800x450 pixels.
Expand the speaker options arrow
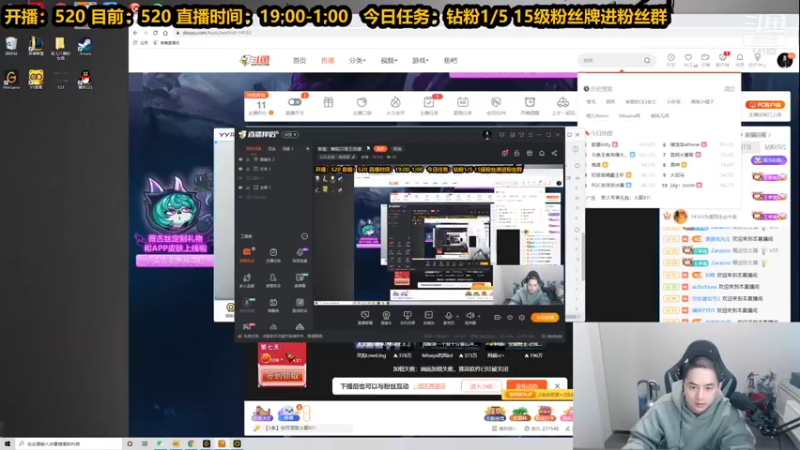tap(479, 316)
